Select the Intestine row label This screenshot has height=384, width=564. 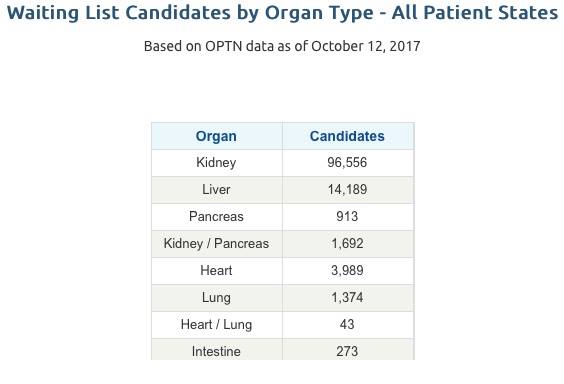tap(216, 351)
